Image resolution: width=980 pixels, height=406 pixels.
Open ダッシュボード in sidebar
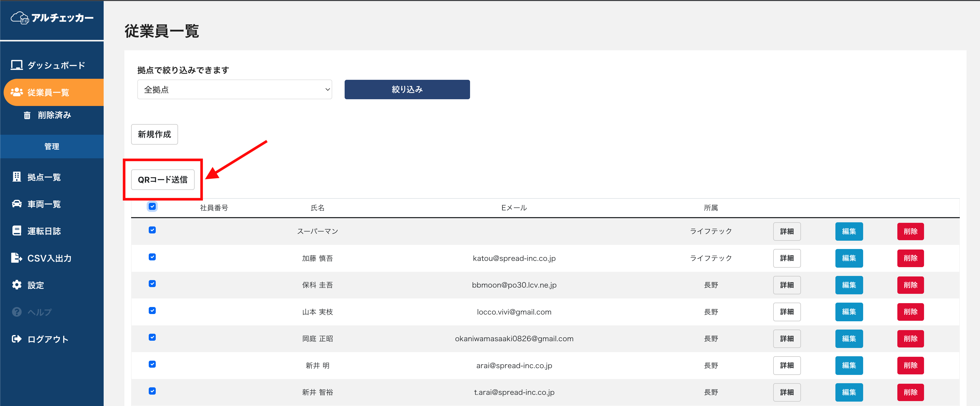pyautogui.click(x=52, y=65)
